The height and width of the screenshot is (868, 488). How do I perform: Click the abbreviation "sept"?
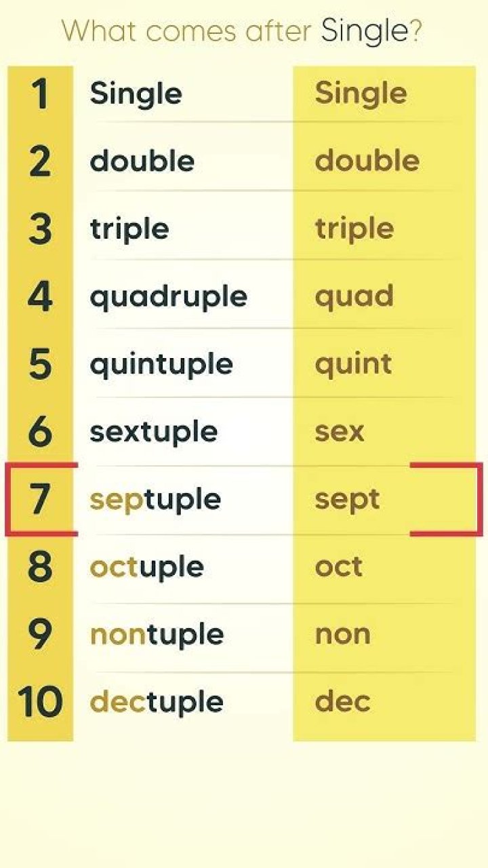[347, 500]
